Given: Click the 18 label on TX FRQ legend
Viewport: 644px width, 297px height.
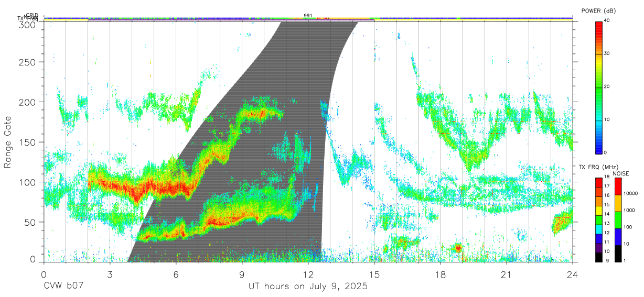Looking at the screenshot, I should click(x=607, y=177).
